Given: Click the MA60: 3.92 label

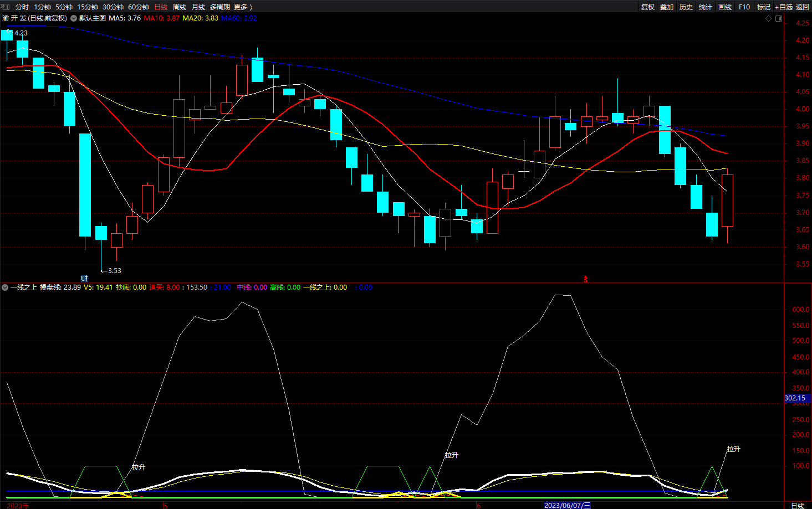Looking at the screenshot, I should (239, 18).
